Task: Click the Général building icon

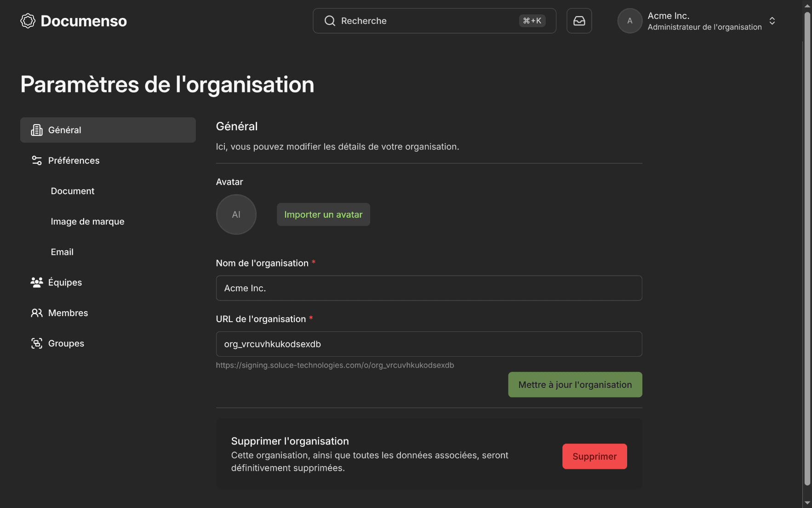Action: [x=37, y=130]
